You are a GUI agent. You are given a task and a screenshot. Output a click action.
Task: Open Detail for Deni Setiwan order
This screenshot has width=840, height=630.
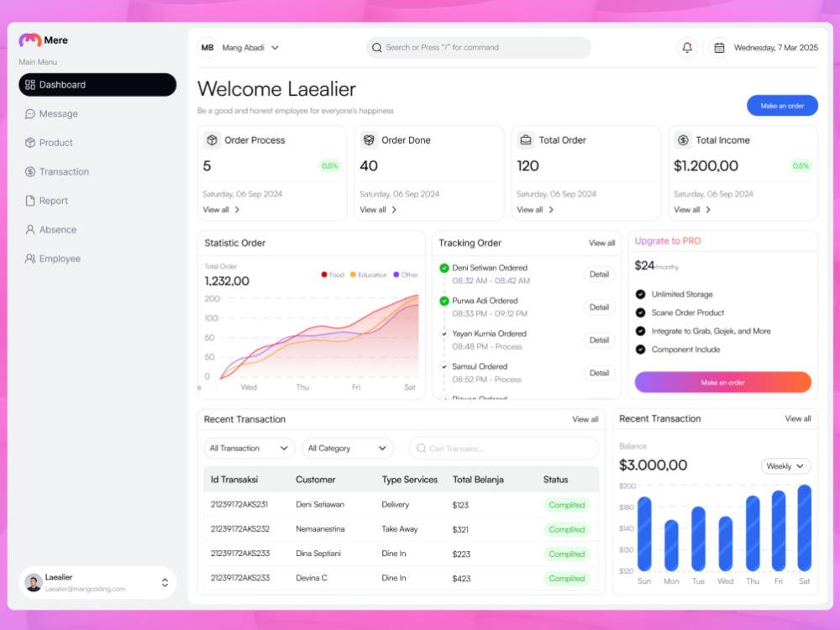click(599, 275)
